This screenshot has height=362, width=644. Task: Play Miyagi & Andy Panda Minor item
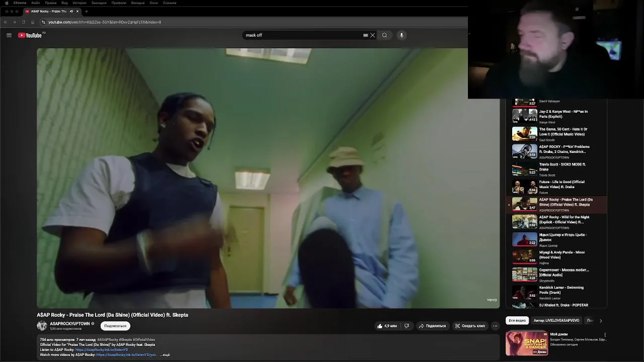[x=556, y=257]
